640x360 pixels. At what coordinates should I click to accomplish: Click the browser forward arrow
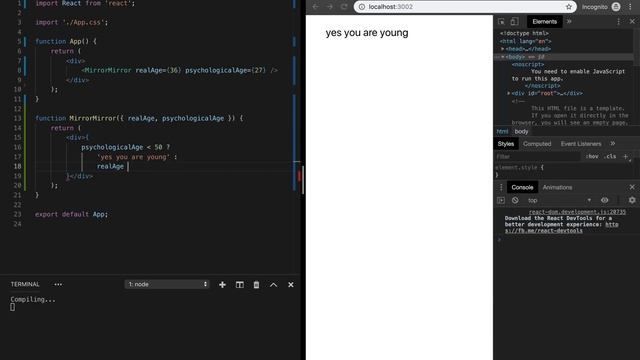(x=329, y=7)
